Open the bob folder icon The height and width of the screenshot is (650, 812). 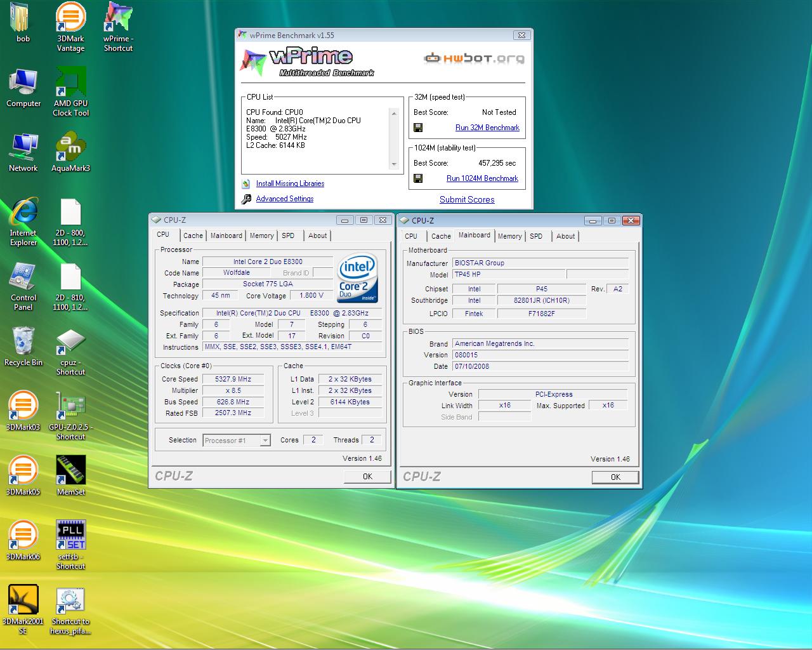point(22,23)
